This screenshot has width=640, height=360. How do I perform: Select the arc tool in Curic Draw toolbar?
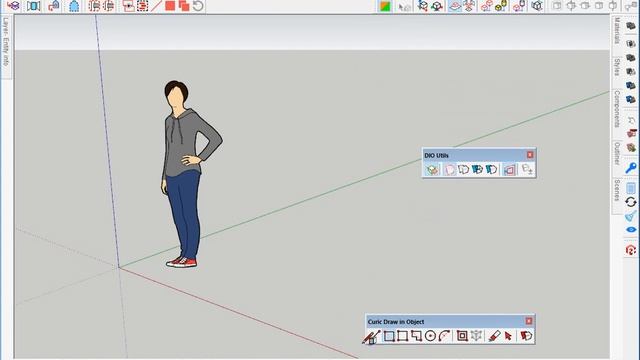pyautogui.click(x=444, y=336)
